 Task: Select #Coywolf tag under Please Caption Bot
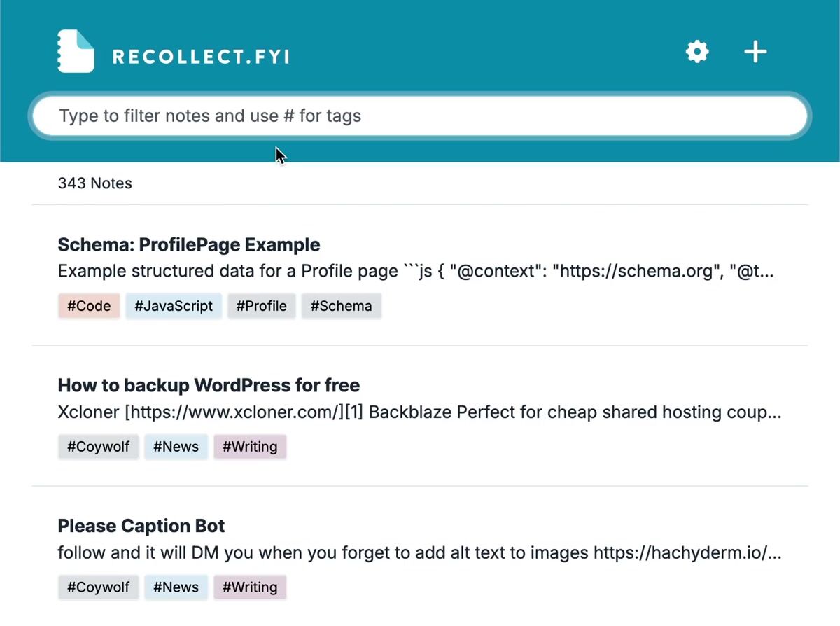(98, 587)
